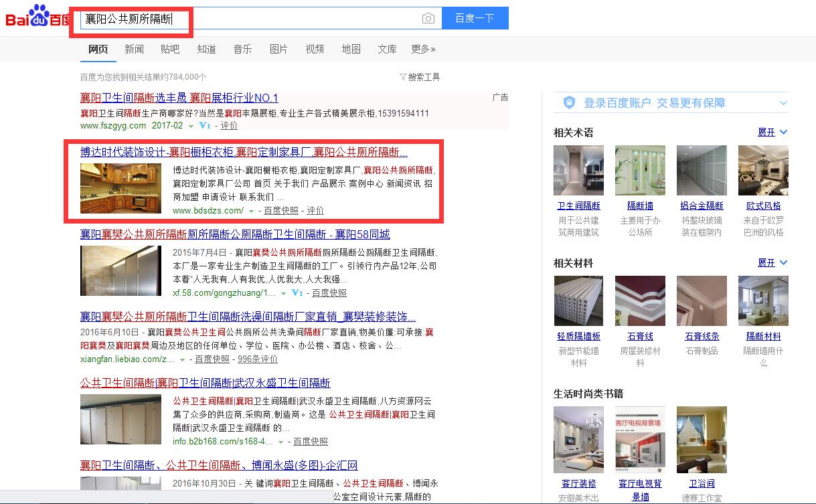Click the partition thumbnail of the 58同城 result
This screenshot has width=816, height=504.
point(120,270)
